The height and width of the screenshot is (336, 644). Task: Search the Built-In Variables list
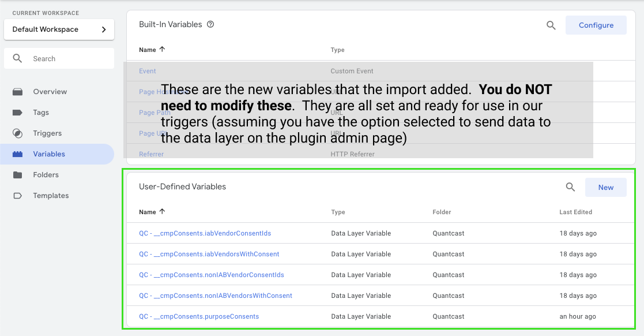tap(551, 25)
